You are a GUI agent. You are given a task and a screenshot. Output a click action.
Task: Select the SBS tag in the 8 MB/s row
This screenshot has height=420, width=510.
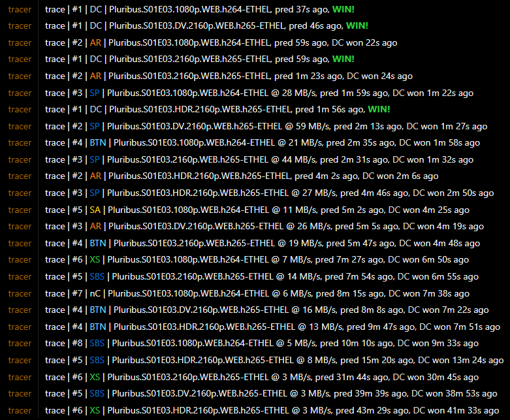[97, 360]
